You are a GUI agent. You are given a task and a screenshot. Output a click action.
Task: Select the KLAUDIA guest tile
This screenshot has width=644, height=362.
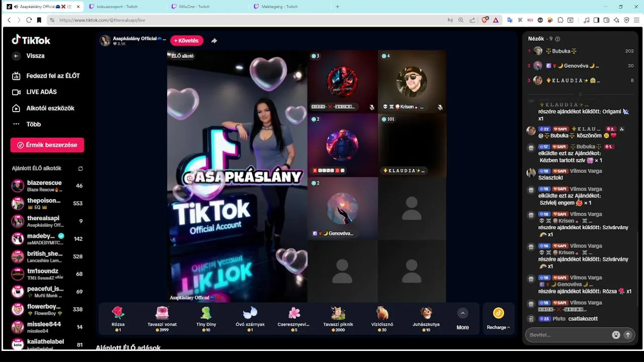pos(412,145)
